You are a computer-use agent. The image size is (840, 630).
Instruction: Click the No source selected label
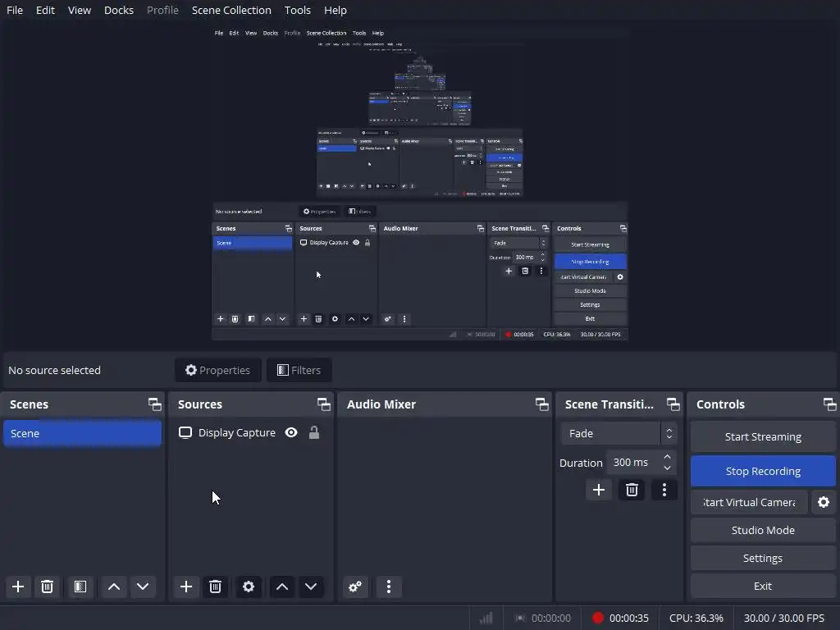[x=55, y=370]
